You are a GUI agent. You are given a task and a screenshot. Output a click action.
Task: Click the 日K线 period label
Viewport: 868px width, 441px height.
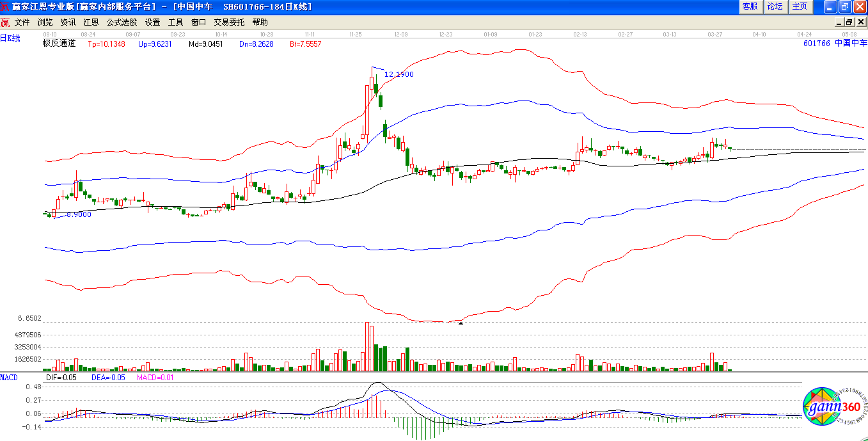pos(10,38)
